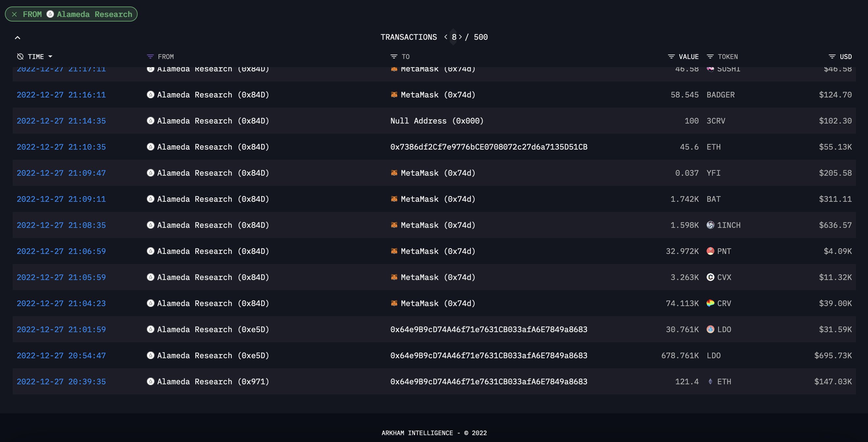Remove the FROM Alameda Research filter chip
868x442 pixels.
pos(14,14)
